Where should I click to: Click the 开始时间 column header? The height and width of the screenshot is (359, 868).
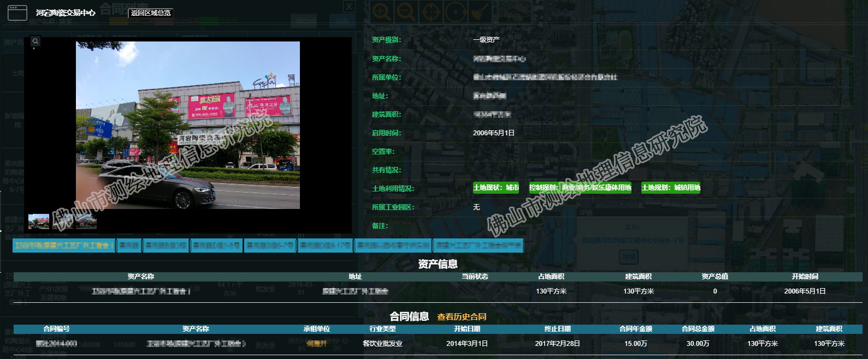805,277
